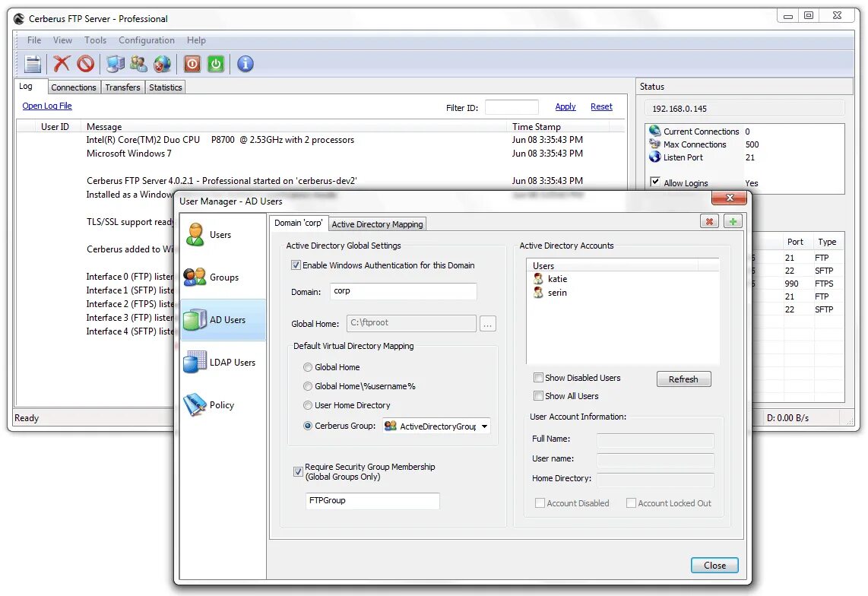Click the green start server power icon

click(215, 65)
